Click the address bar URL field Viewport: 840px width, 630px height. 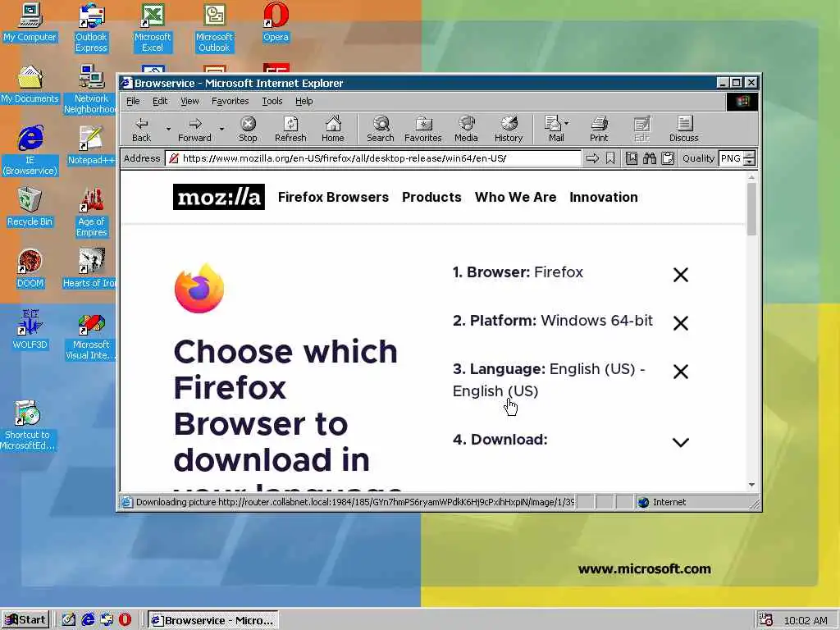point(373,158)
